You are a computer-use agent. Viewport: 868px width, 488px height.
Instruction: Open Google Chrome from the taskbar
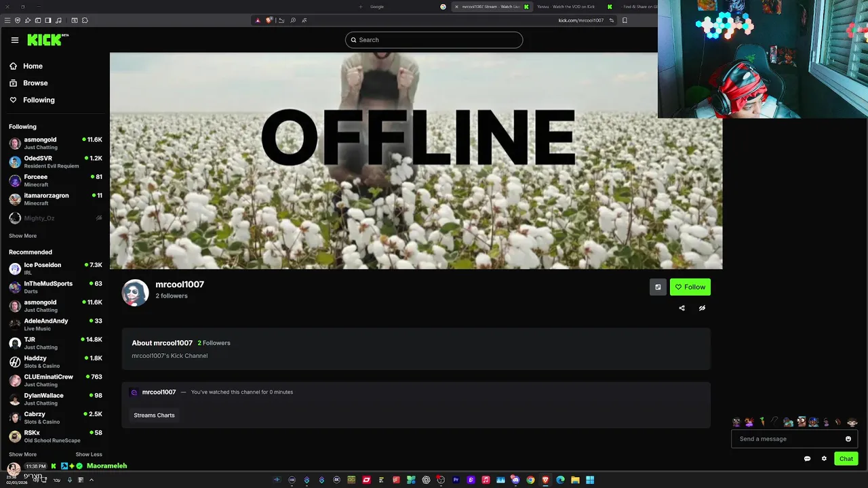pyautogui.click(x=530, y=480)
